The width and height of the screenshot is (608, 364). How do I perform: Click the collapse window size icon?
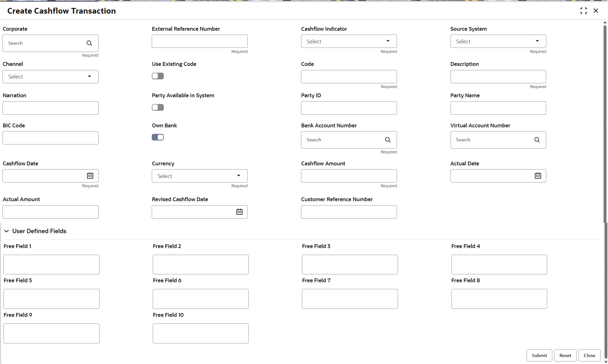[583, 11]
